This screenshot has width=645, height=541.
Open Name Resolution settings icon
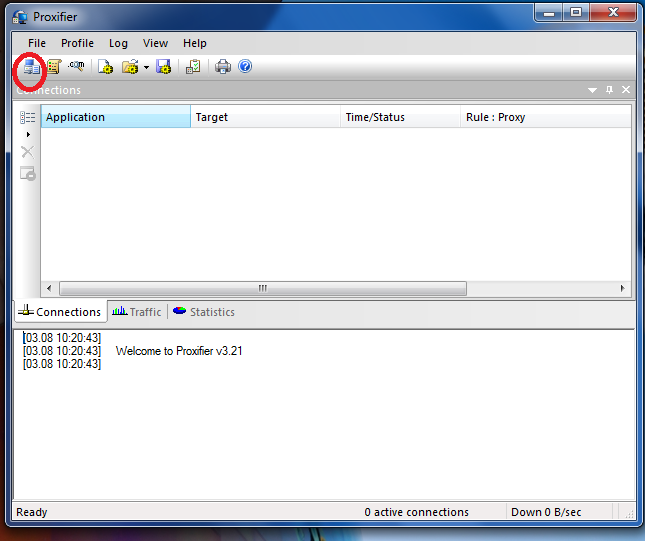coord(77,66)
